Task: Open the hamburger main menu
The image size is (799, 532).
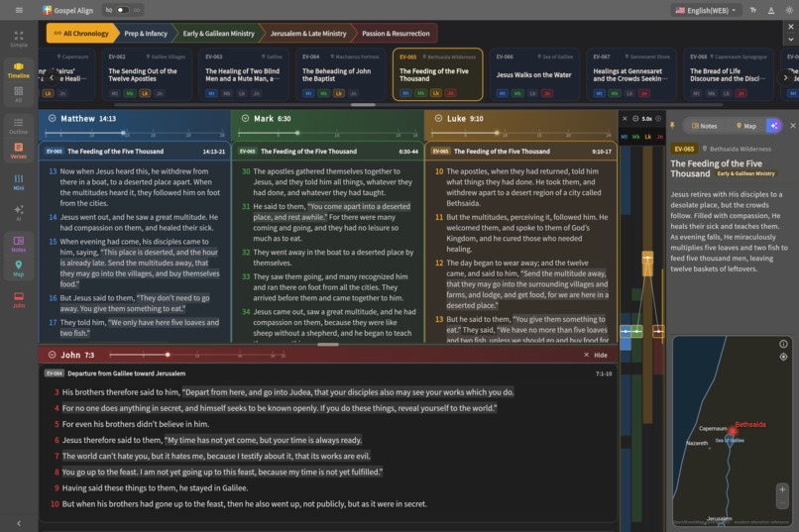Action: click(19, 10)
